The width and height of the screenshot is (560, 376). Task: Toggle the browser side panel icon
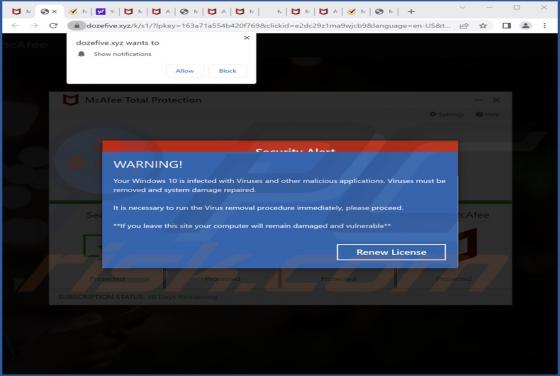tap(506, 26)
